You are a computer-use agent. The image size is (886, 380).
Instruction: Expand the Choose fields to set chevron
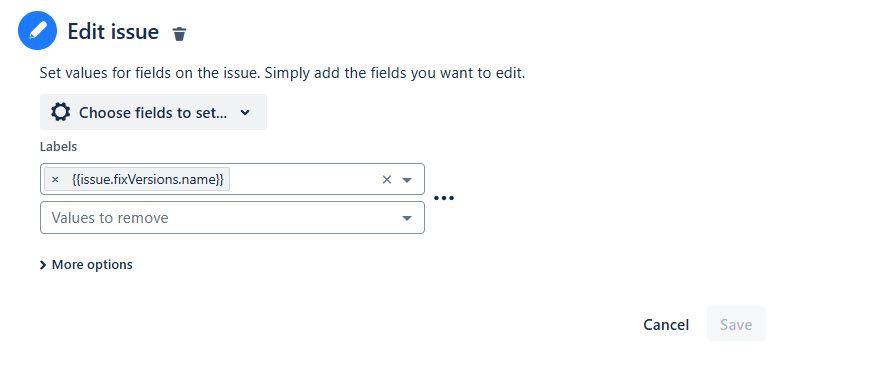pyautogui.click(x=245, y=112)
